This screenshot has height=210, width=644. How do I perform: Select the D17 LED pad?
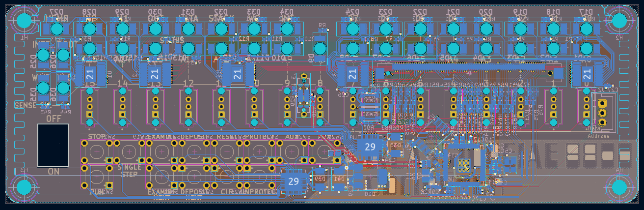click(x=585, y=29)
